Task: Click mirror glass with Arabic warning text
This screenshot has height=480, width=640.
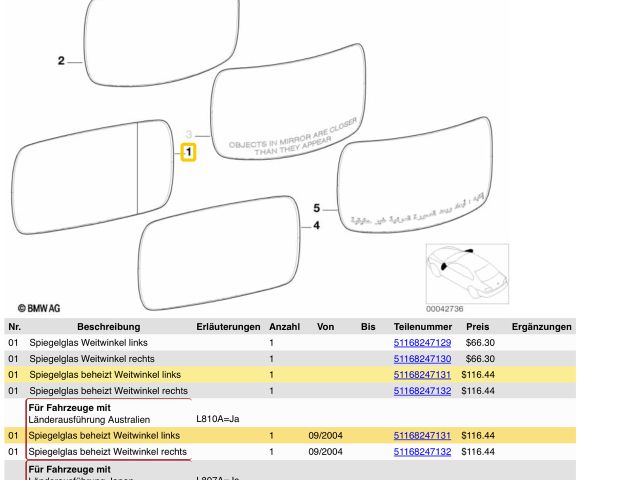Action: (x=414, y=185)
